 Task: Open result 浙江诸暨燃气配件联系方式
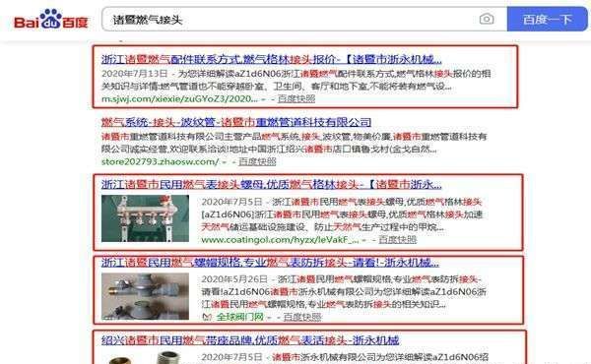(272, 59)
